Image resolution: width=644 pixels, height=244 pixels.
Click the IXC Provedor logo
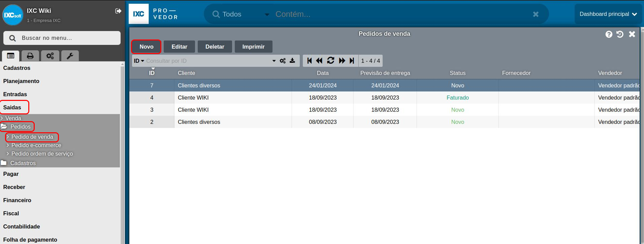pos(153,14)
